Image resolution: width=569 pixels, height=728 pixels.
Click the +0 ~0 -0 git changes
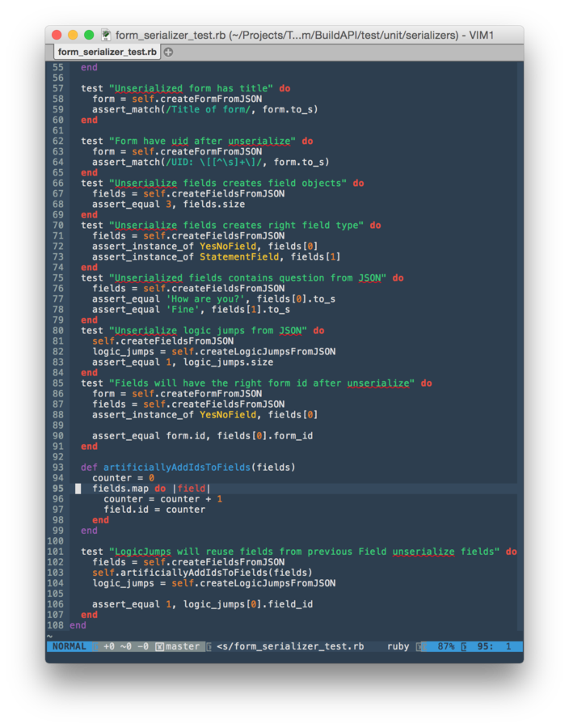(125, 646)
